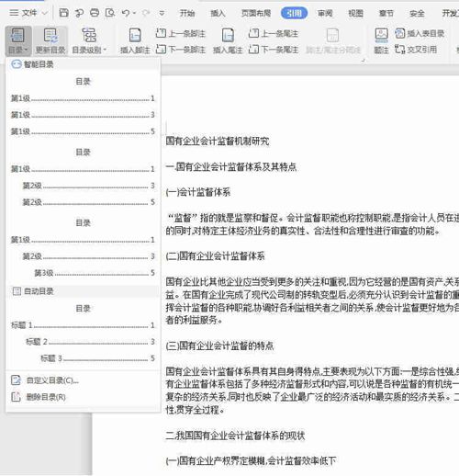The width and height of the screenshot is (459, 476).
Task: Click the 交叉引用 cross-reference icon
Action: coord(399,50)
